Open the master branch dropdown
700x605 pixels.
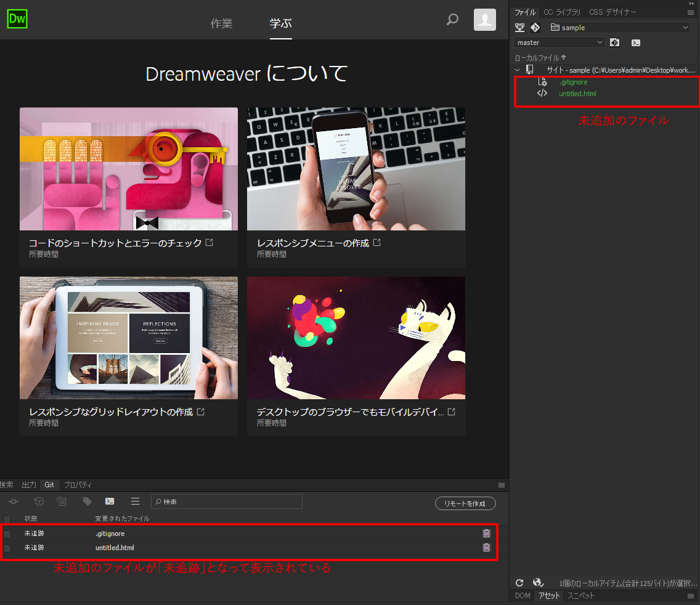(560, 43)
